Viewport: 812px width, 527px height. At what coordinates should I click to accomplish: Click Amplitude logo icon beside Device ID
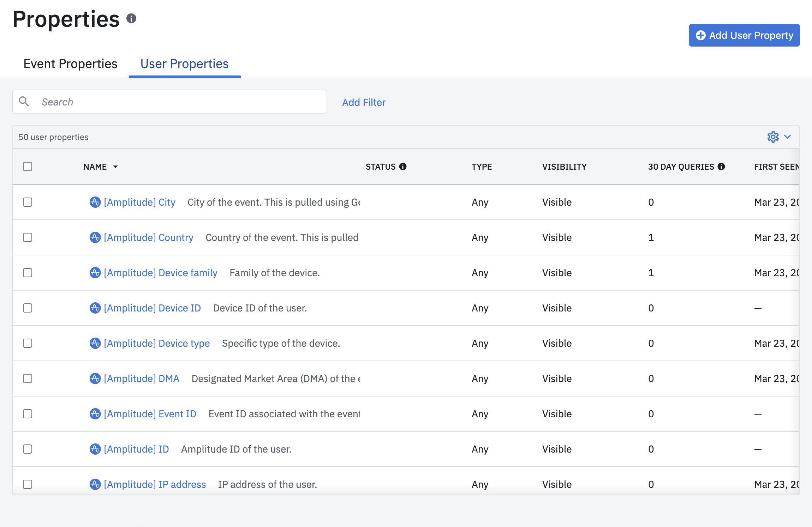tap(95, 308)
